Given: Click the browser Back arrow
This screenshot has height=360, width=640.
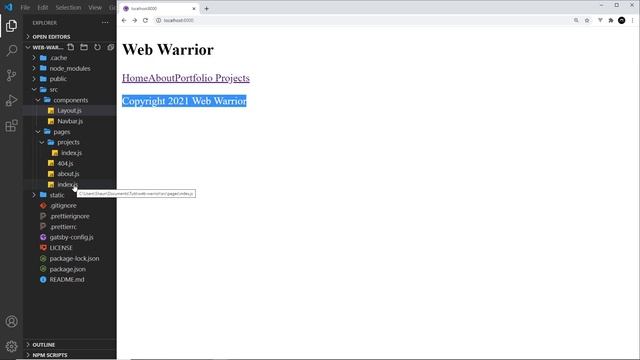Looking at the screenshot, I should (124, 20).
